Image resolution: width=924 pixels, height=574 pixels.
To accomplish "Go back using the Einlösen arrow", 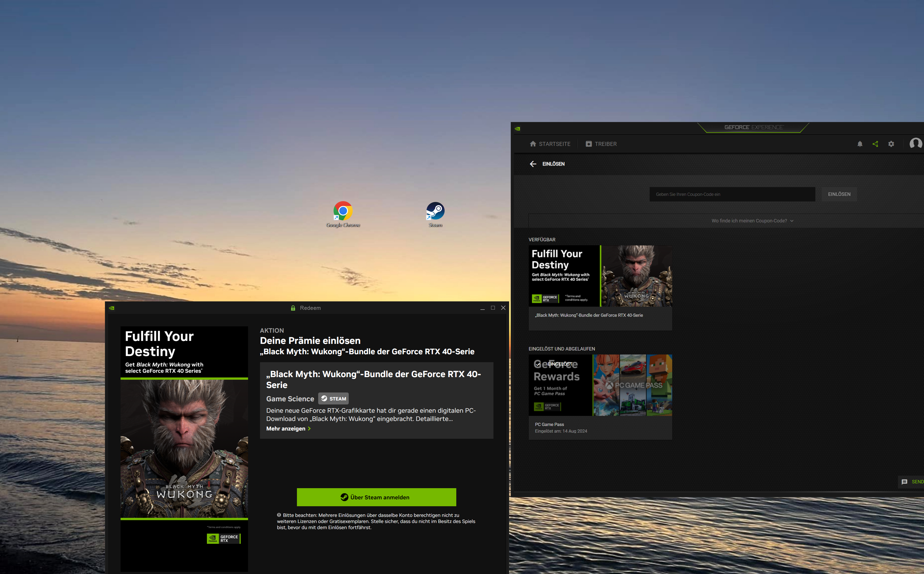I will click(533, 164).
